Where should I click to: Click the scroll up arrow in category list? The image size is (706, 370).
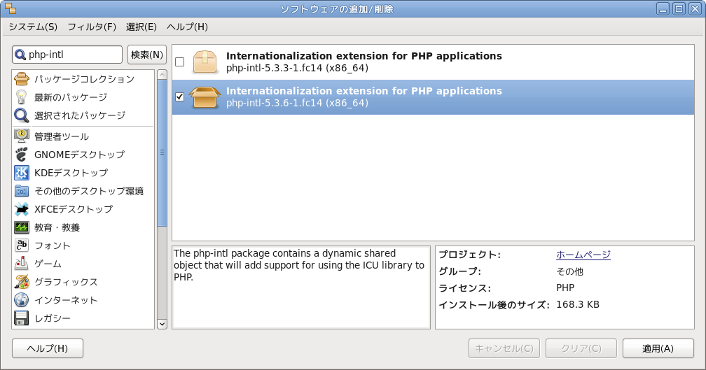(162, 75)
